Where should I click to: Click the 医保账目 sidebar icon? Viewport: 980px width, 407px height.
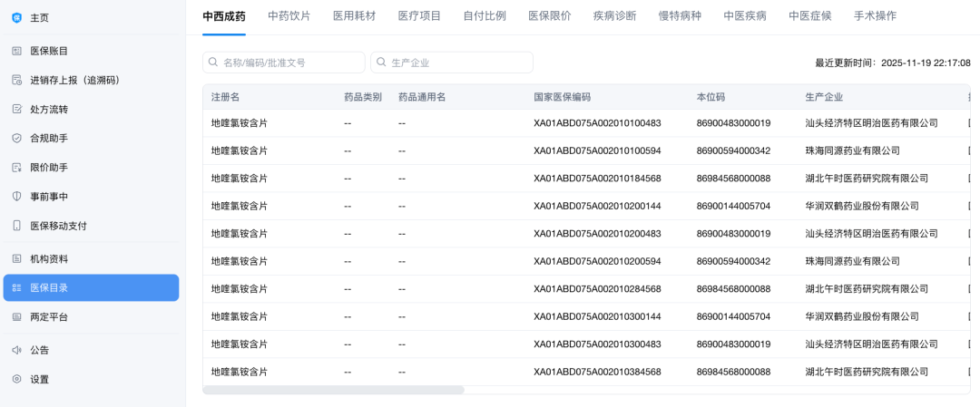click(17, 51)
